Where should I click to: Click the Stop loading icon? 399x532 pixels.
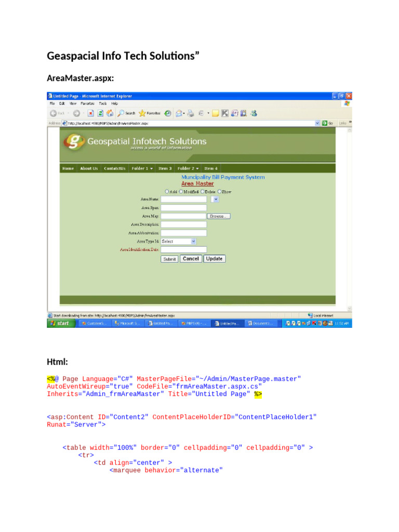point(90,113)
